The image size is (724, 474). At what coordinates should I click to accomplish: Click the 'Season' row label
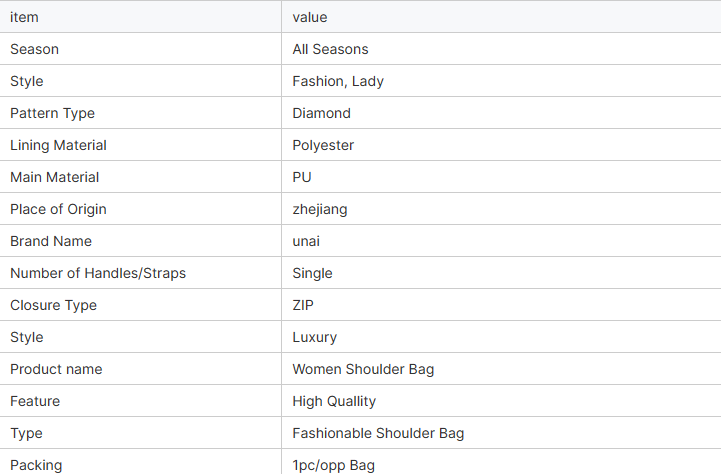click(x=34, y=49)
